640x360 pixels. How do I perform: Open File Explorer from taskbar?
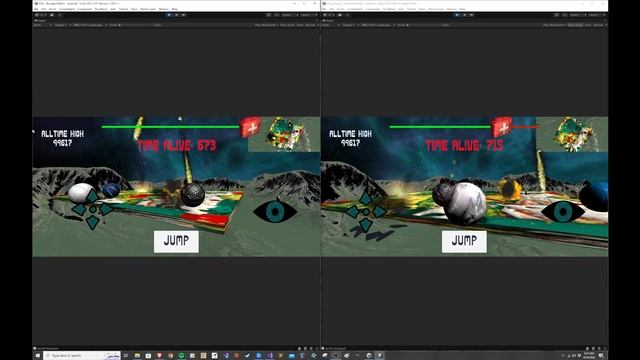(137, 356)
